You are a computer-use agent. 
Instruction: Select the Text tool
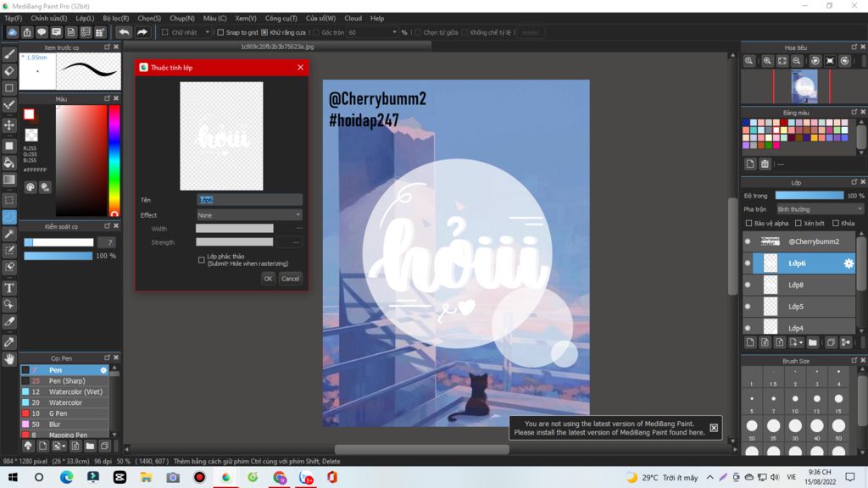9,288
